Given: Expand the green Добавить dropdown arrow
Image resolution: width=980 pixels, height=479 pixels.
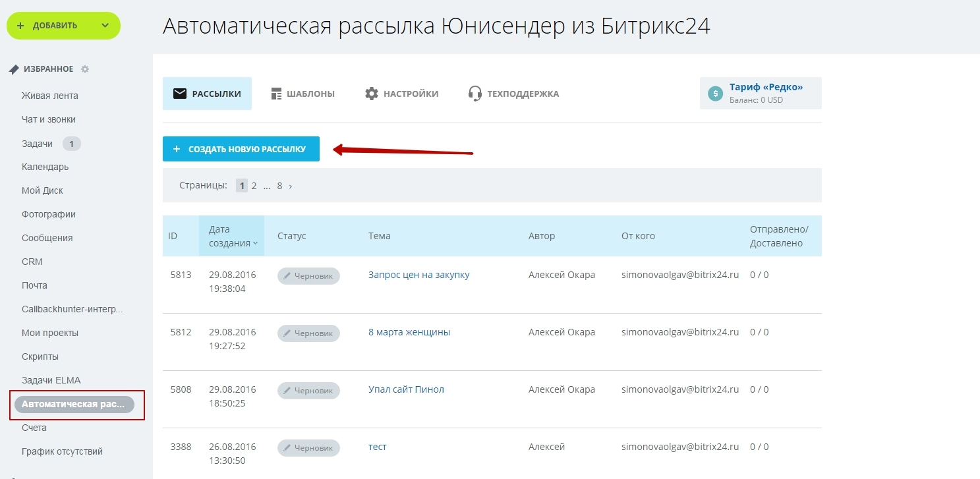Looking at the screenshot, I should tap(105, 26).
